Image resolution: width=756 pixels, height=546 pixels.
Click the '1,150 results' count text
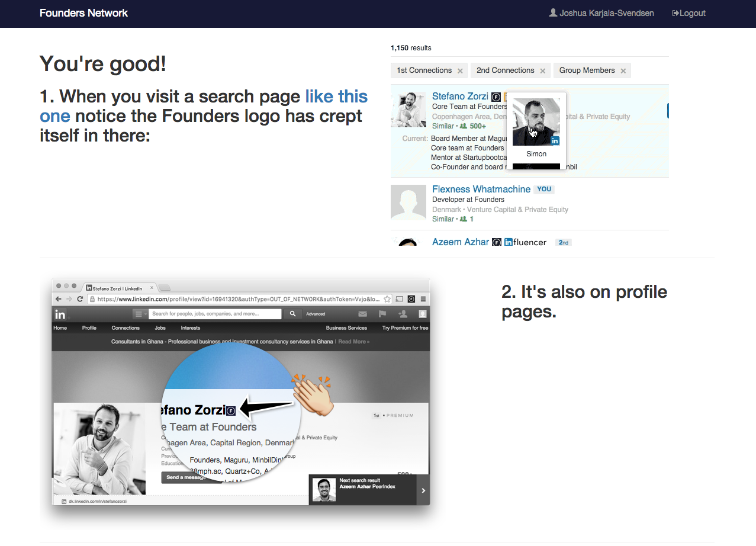[411, 48]
